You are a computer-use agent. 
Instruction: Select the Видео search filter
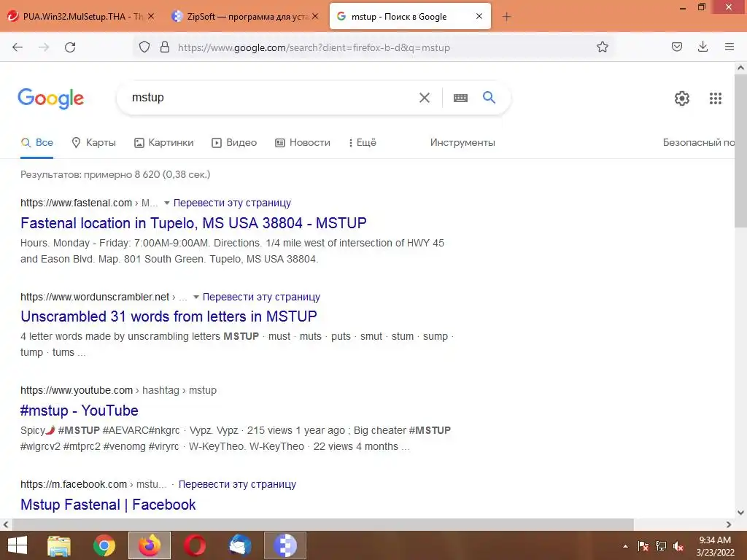pyautogui.click(x=234, y=142)
